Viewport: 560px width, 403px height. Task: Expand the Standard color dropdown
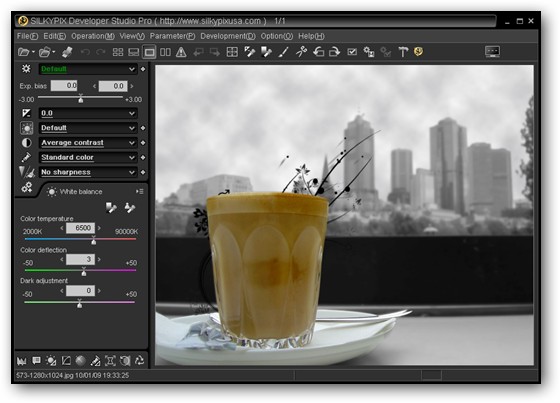(88, 158)
